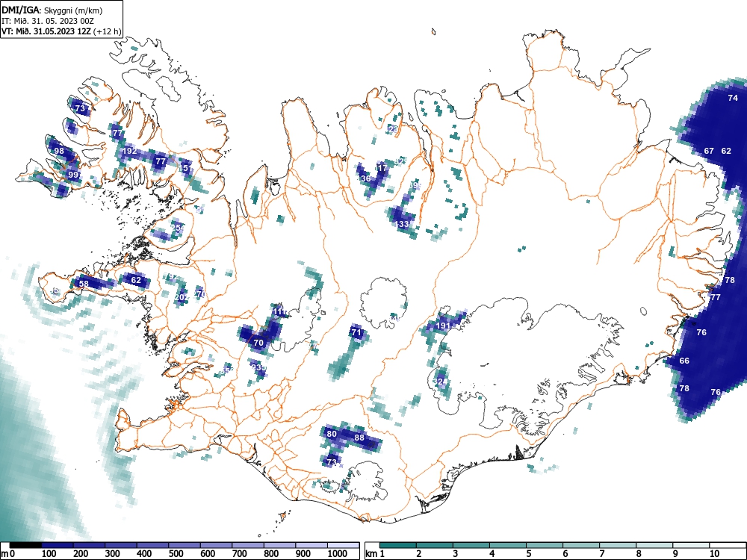This screenshot has height=560, width=747.
Task: Select the visibility value '58' on Snæfellsnes peninsula
Action: point(84,284)
